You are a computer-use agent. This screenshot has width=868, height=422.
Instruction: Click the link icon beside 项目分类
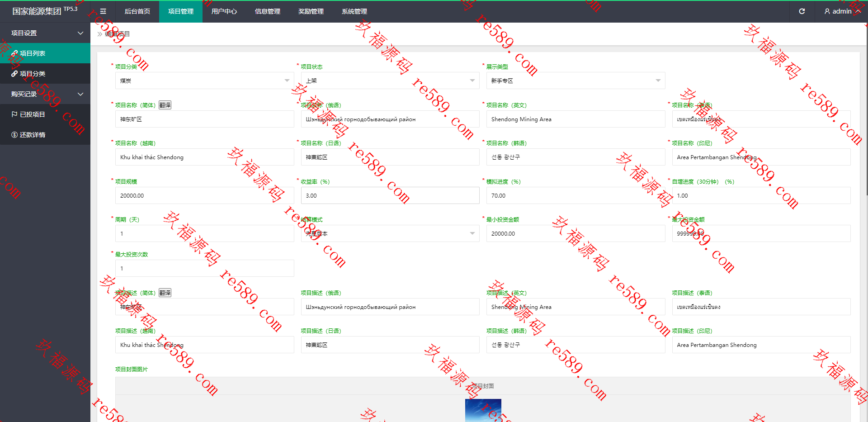pyautogui.click(x=14, y=74)
